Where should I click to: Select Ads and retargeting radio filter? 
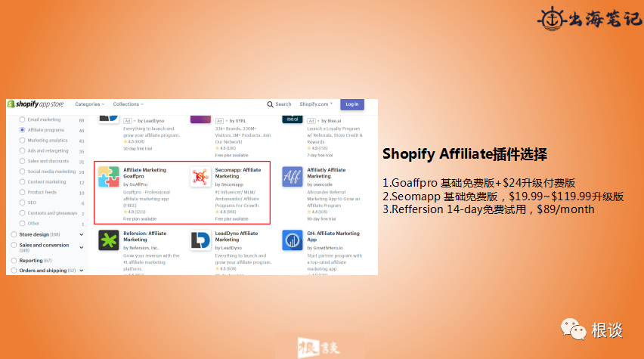[22, 150]
